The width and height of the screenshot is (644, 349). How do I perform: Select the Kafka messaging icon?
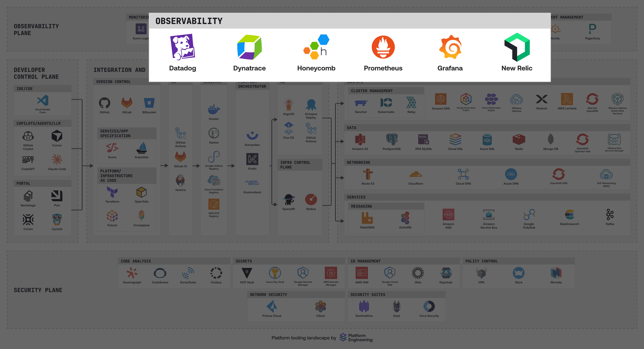[610, 214]
